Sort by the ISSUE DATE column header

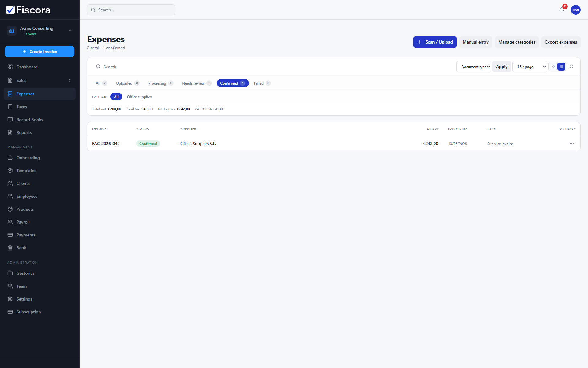pos(458,129)
